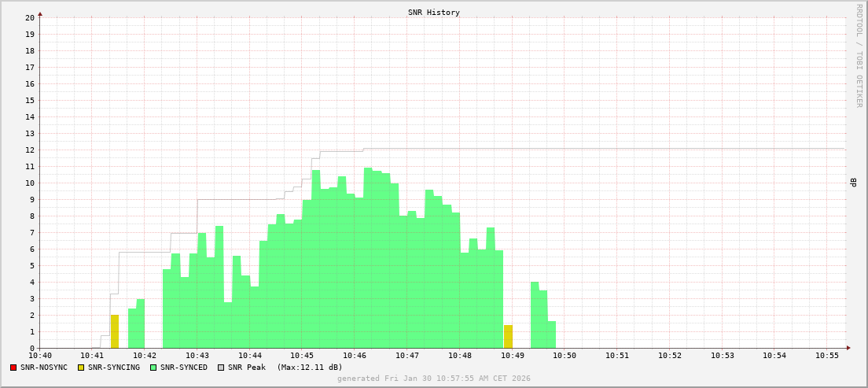Click the yellow syncing bar after 10:41
The image size is (868, 388).
pyautogui.click(x=115, y=331)
